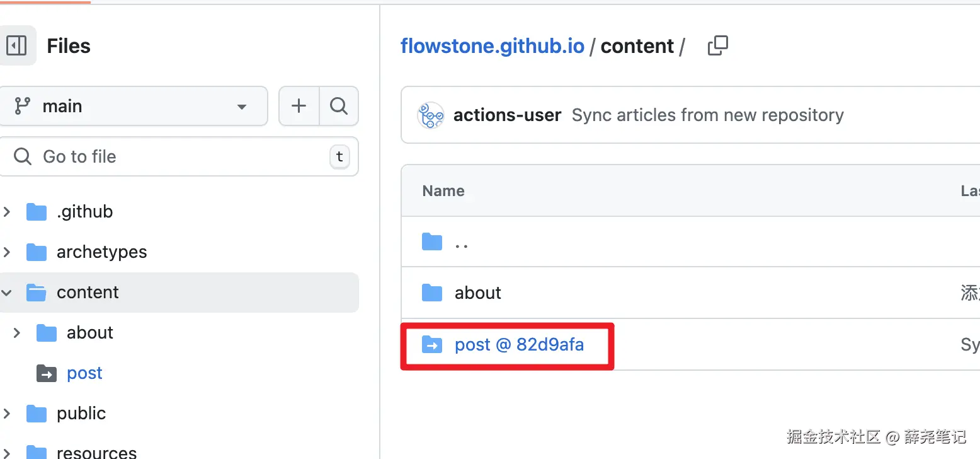This screenshot has height=459, width=980.
Task: Open the commit message Sync articles link
Action: [x=707, y=115]
